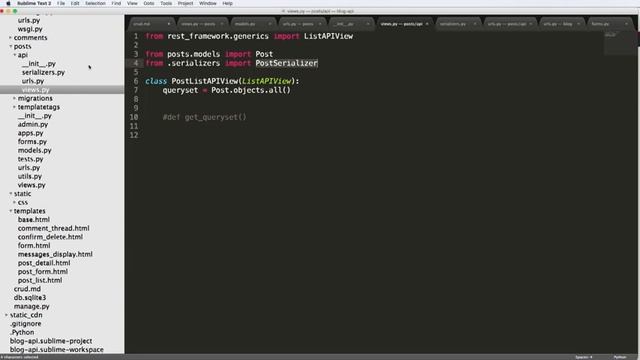640x360 pixels.
Task: Open utils.py in the sidebar
Action: (x=29, y=176)
